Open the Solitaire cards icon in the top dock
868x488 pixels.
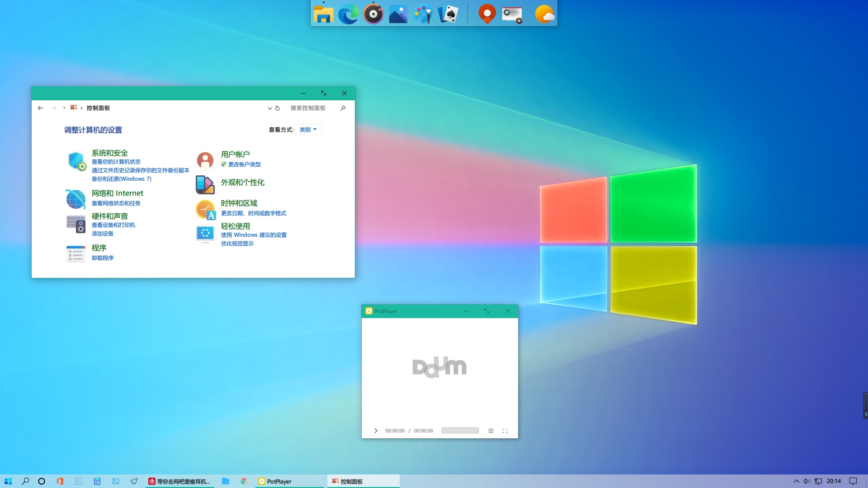[x=448, y=14]
